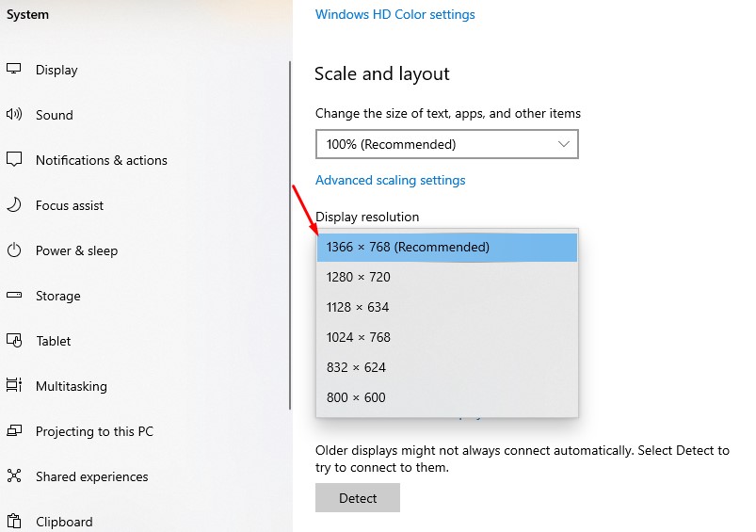Image resolution: width=756 pixels, height=532 pixels.
Task: Select the Focus assist moon icon
Action: click(14, 204)
